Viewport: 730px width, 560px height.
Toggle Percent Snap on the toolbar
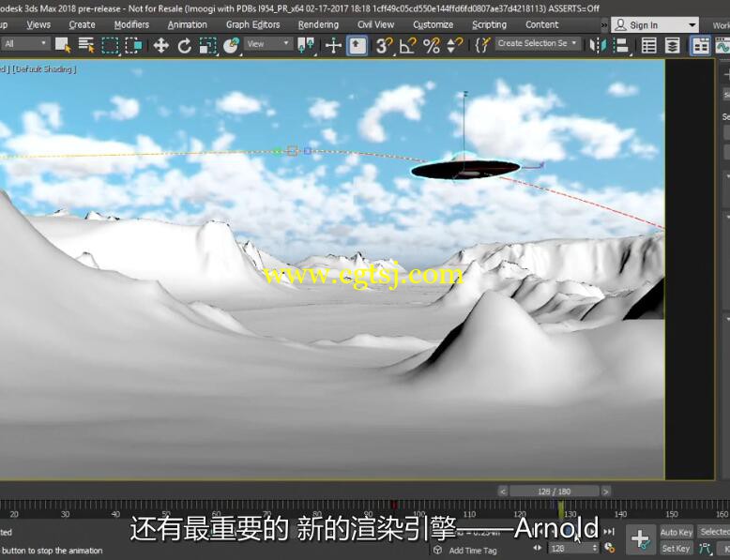[432, 45]
